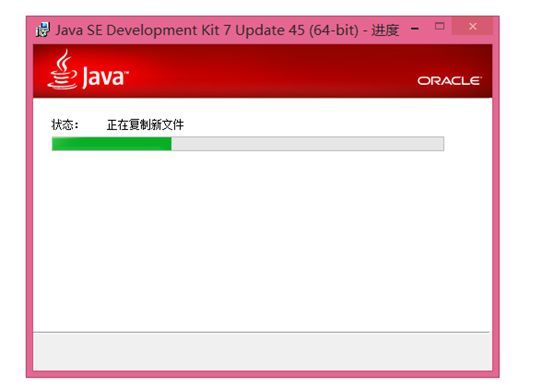The width and height of the screenshot is (554, 389).
Task: Click the 状态: label
Action: [65, 125]
